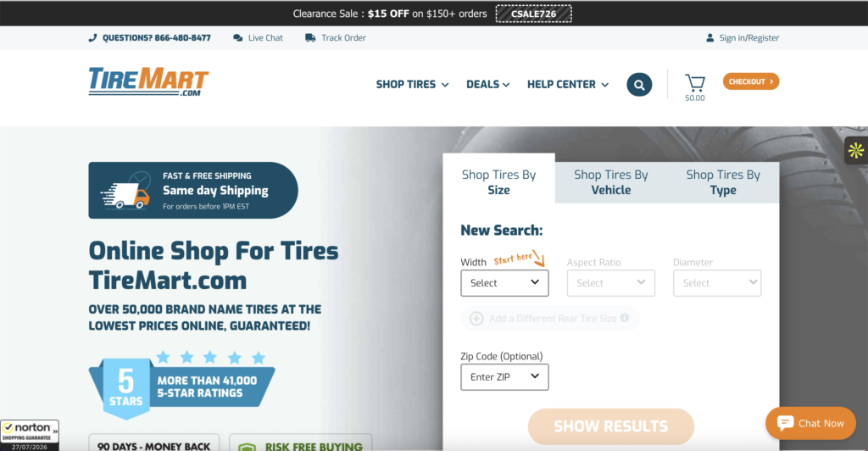This screenshot has width=868, height=451.
Task: Click the Risk Free Buying badge
Action: pyautogui.click(x=301, y=443)
